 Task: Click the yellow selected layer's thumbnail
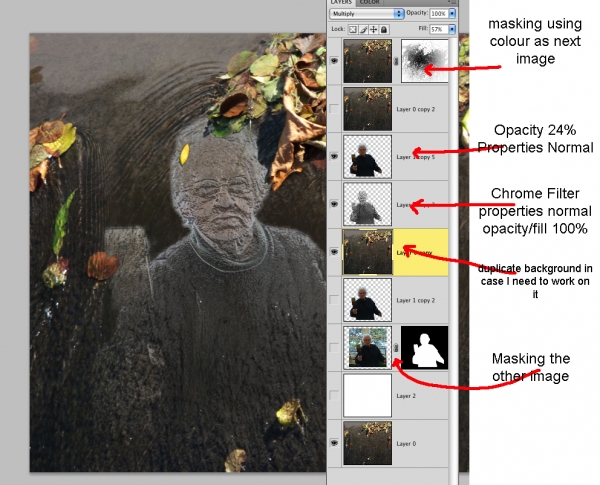(367, 252)
